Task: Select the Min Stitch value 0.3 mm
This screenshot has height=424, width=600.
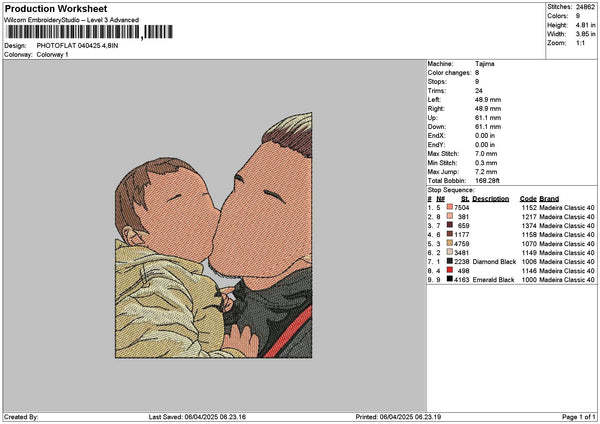Action: 486,163
